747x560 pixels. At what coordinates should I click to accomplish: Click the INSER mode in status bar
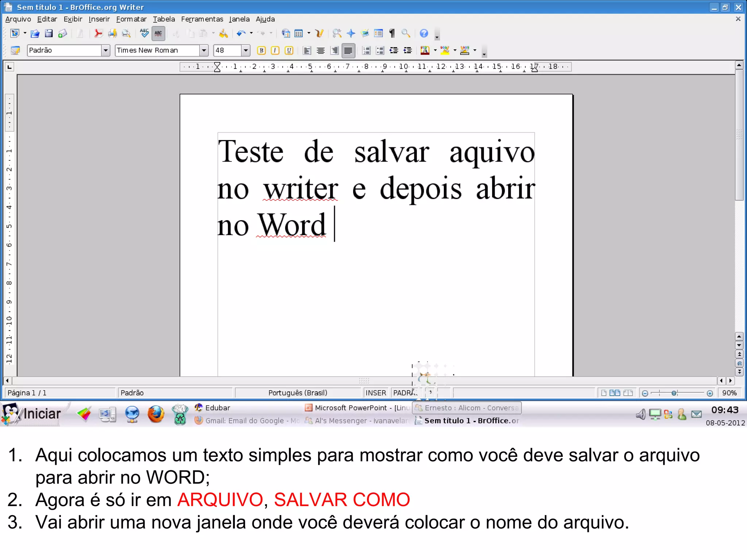376,393
